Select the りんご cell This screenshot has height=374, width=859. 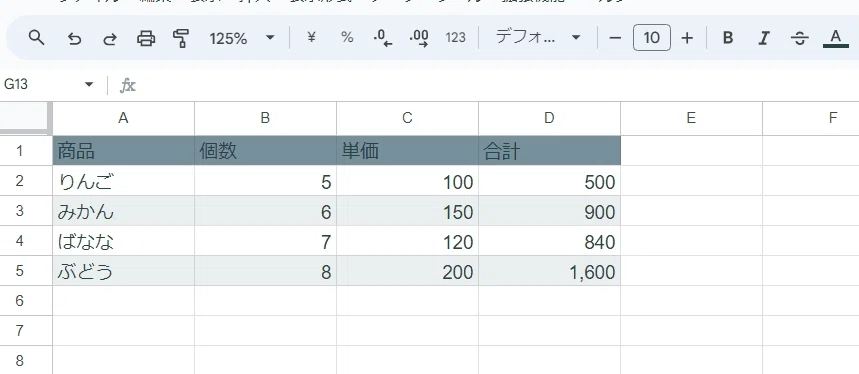pos(123,181)
